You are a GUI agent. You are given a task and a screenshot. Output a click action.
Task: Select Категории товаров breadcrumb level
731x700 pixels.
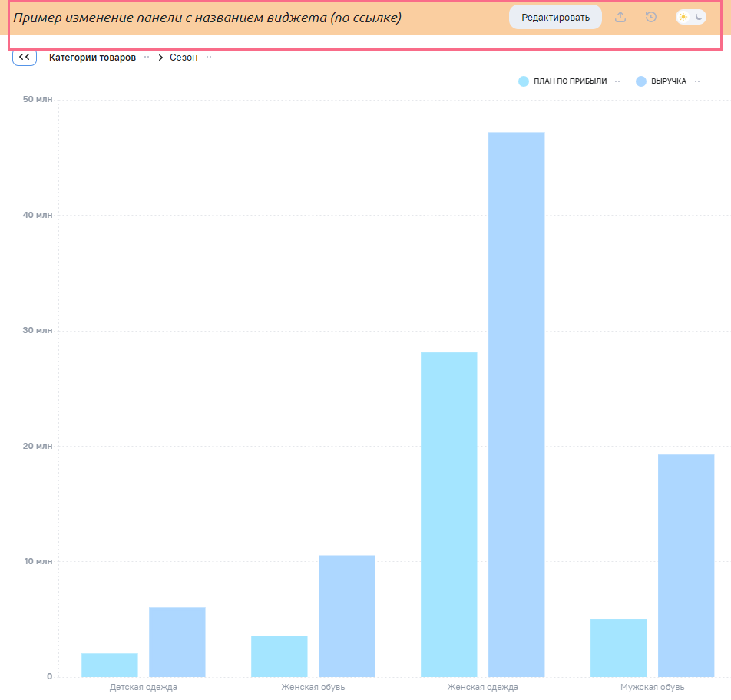pyautogui.click(x=92, y=58)
